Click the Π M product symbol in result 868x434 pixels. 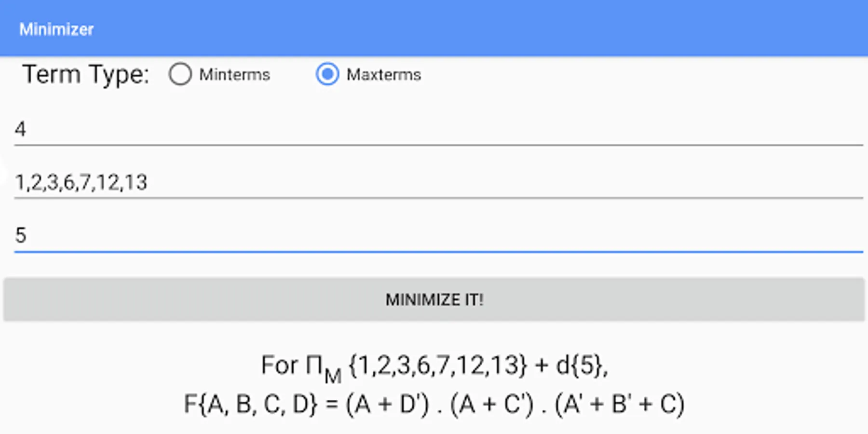click(x=323, y=368)
